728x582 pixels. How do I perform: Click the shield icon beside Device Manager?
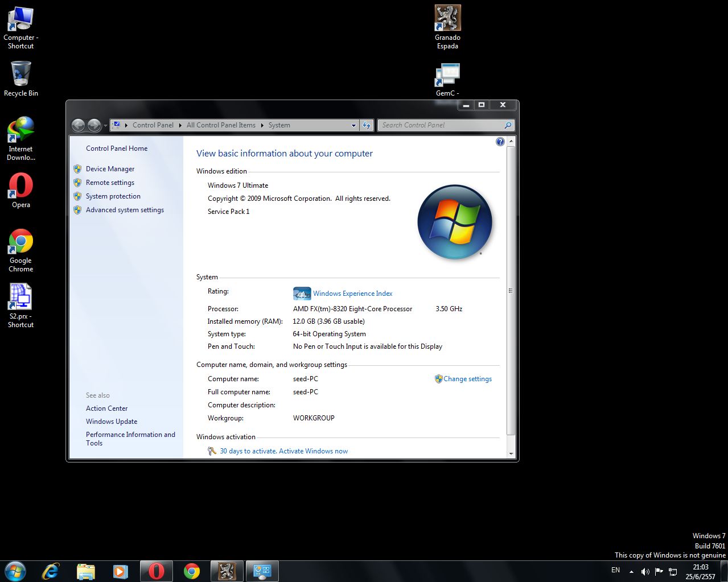(77, 169)
